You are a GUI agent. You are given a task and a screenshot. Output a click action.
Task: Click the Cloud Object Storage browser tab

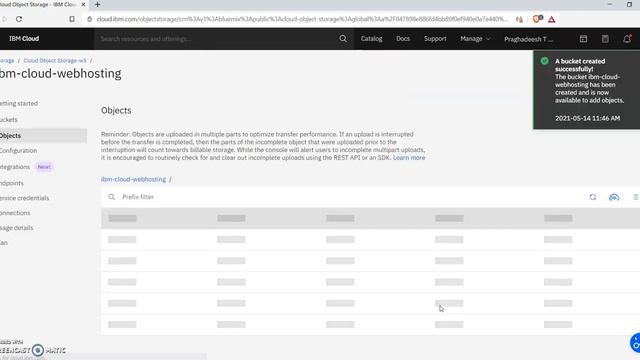(x=41, y=4)
